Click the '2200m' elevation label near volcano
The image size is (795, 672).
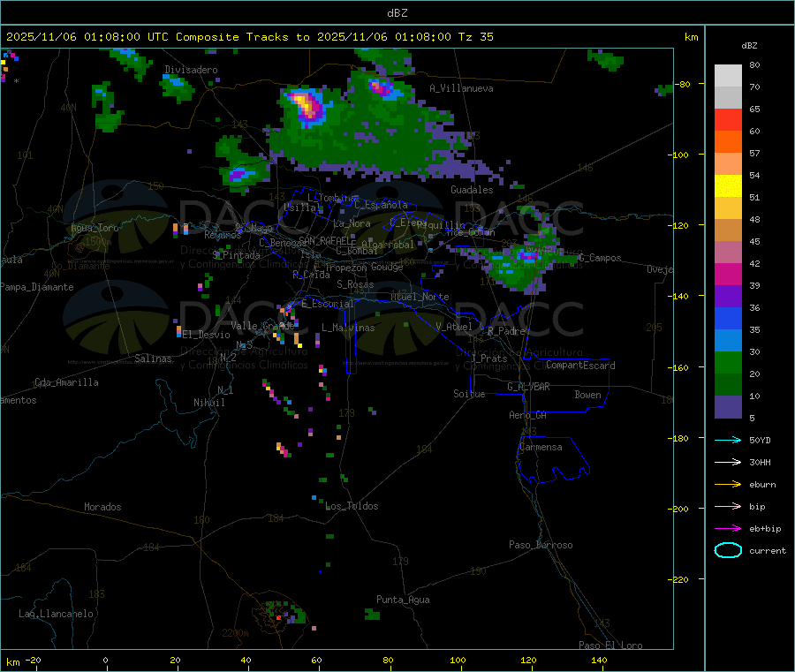tap(235, 633)
